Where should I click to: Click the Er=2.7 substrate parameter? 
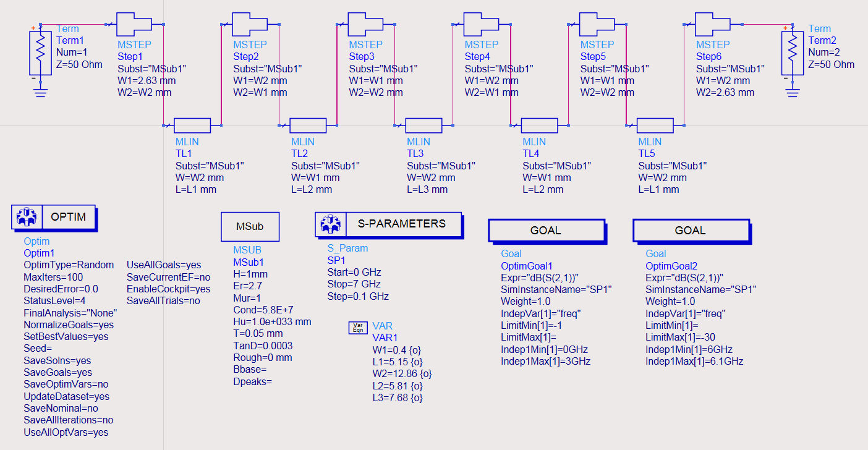coord(247,286)
